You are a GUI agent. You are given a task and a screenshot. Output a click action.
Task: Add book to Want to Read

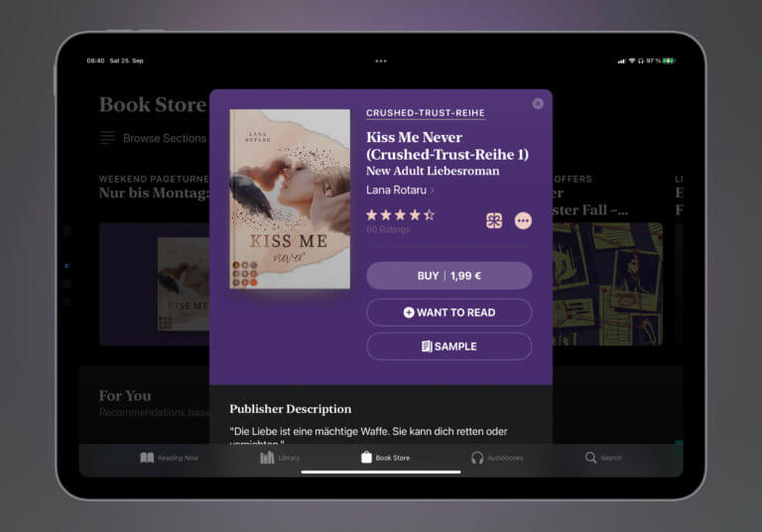(448, 313)
